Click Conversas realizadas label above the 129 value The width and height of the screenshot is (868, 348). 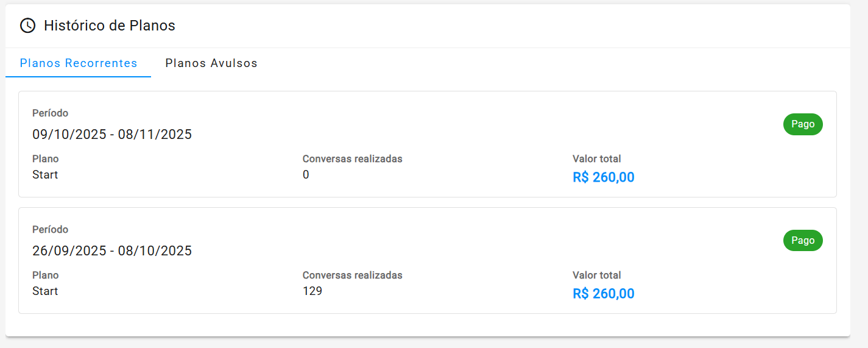(352, 275)
